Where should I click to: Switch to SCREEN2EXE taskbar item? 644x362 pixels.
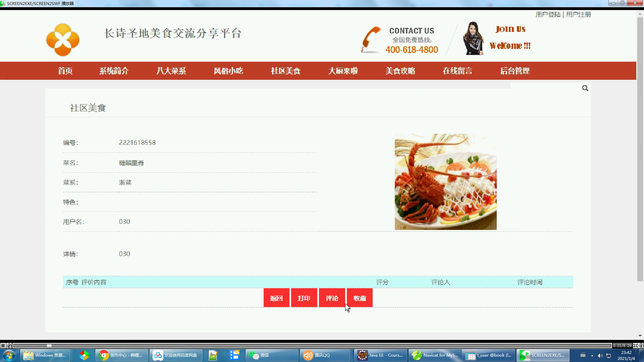tap(543, 355)
